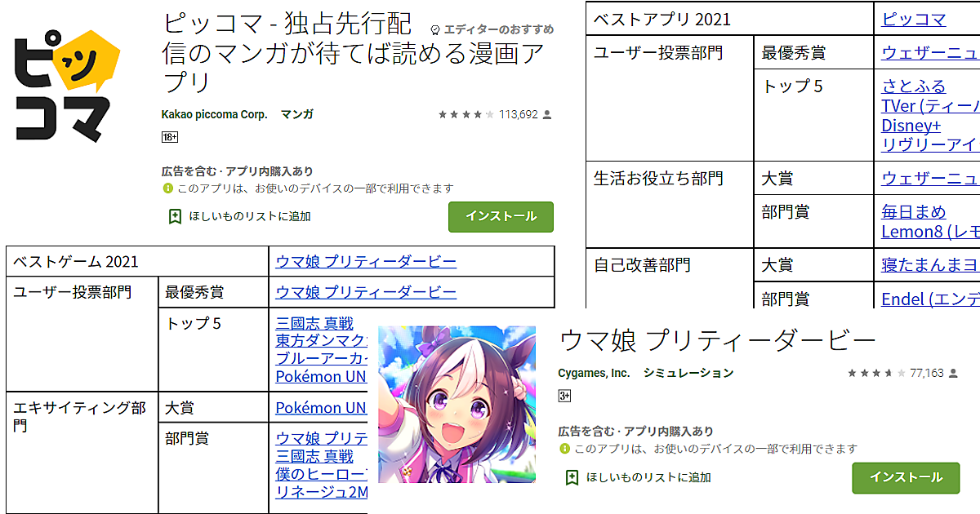
Task: Open the Cygames, Inc. developer link
Action: (595, 373)
